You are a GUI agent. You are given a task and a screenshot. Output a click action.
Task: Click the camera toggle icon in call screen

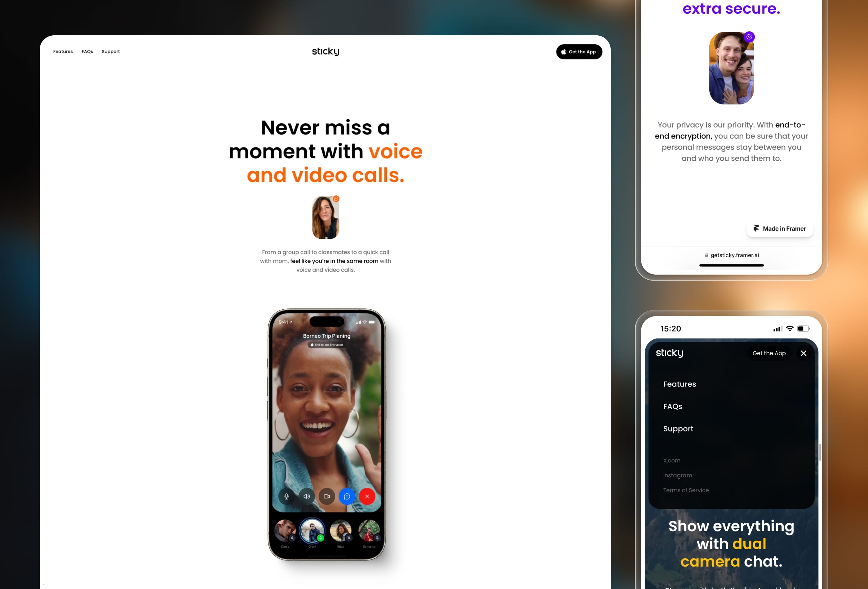pos(326,496)
